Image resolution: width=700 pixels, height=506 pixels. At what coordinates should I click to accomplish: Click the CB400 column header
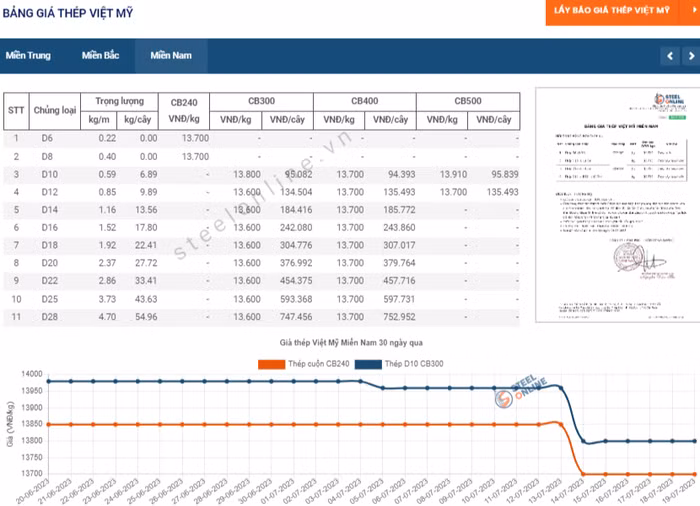click(x=365, y=101)
